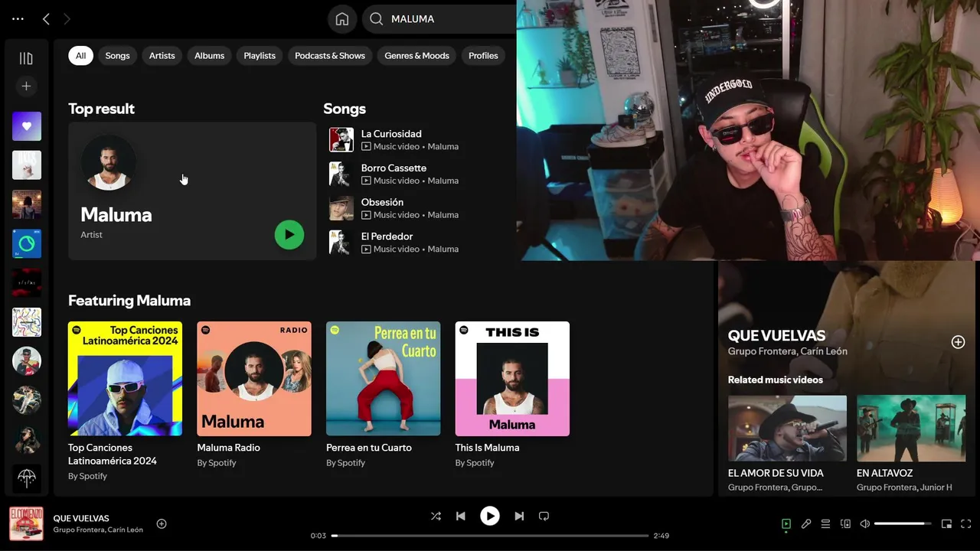Expand Your Library sidebar

(26, 58)
